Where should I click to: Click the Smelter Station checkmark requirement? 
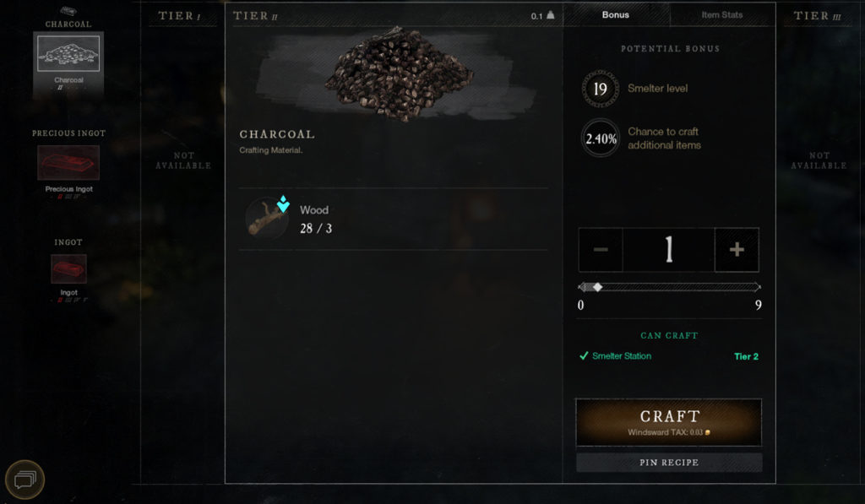coord(584,355)
